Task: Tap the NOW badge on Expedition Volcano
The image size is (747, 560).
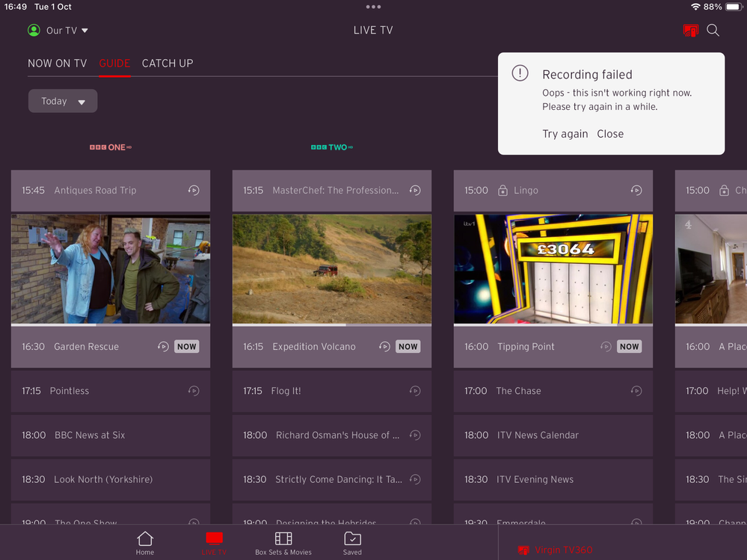Action: pos(408,347)
